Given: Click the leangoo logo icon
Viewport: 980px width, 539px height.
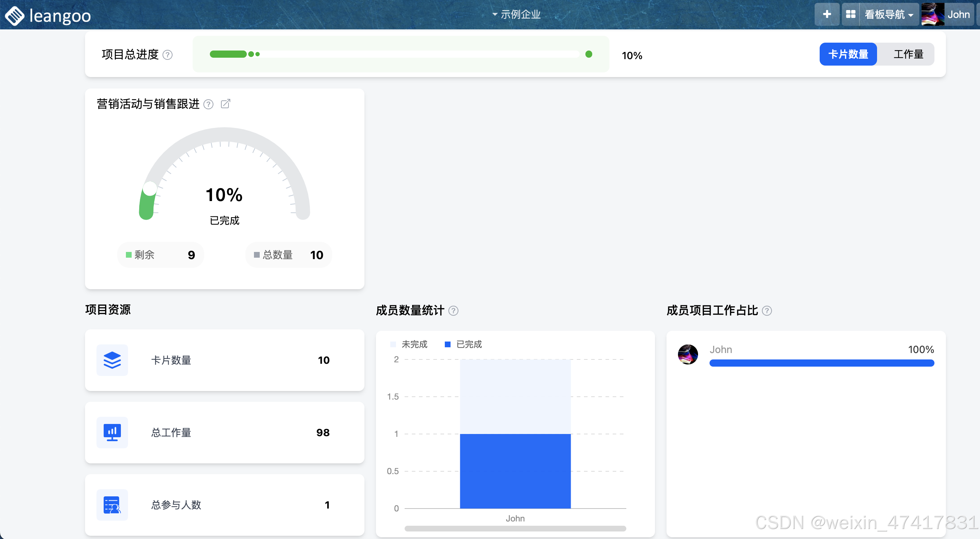Looking at the screenshot, I should 14,15.
